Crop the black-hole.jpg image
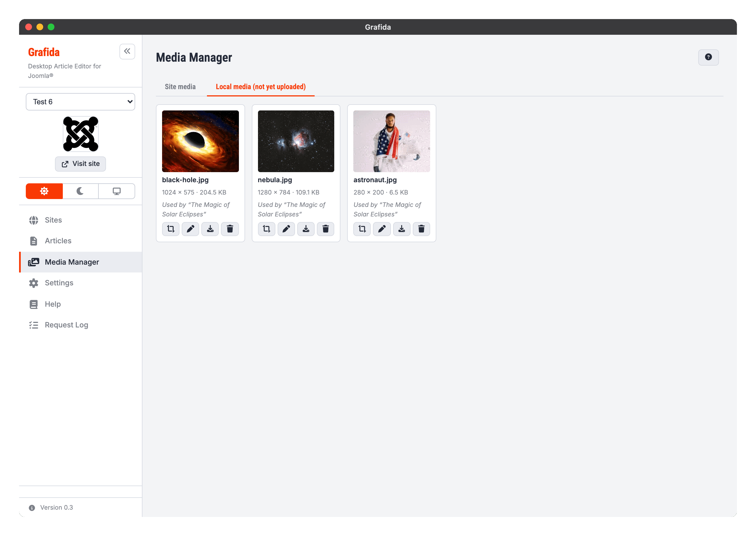The image size is (756, 536). point(171,229)
